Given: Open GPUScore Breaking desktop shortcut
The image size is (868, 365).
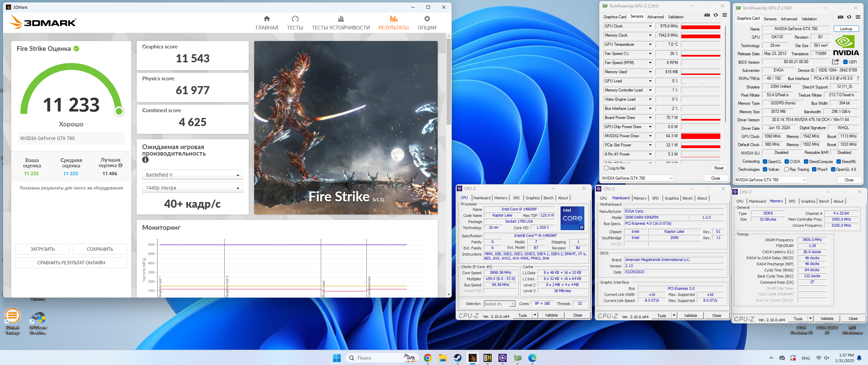Looking at the screenshot, I should click(x=38, y=323).
